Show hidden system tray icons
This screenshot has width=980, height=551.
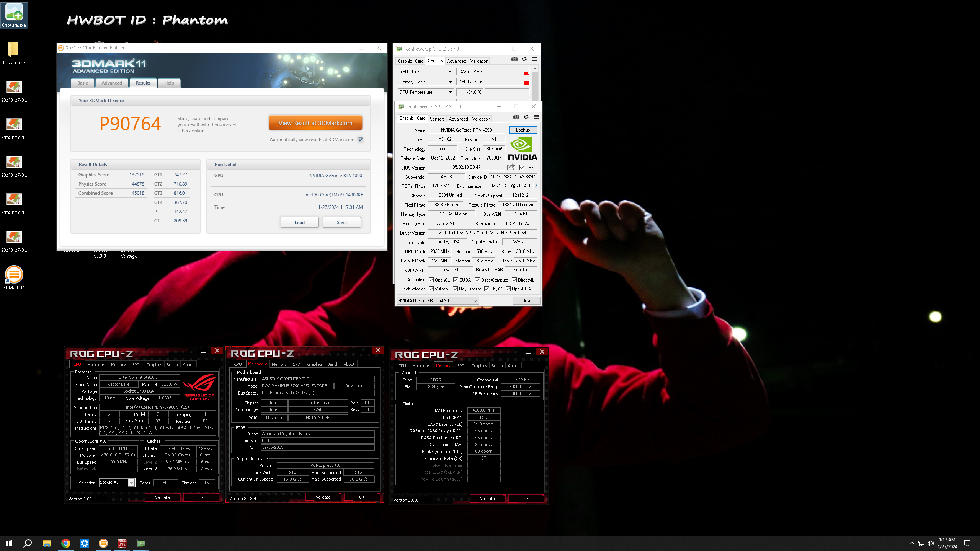tap(912, 543)
